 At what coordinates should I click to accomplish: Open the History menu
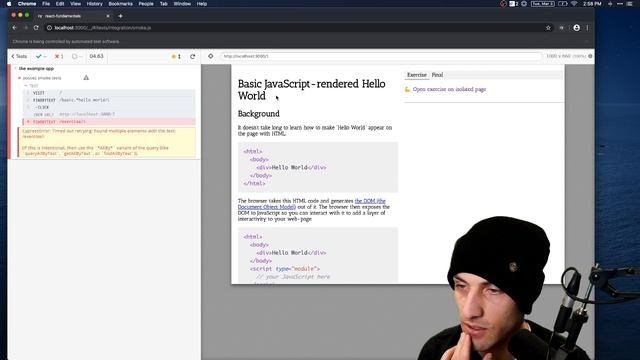tap(94, 4)
